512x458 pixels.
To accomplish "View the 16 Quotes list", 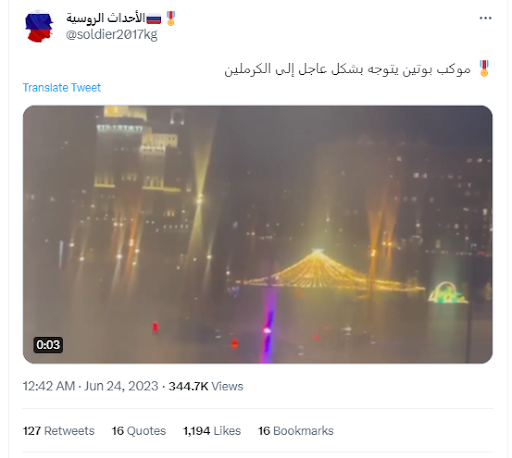I will pyautogui.click(x=139, y=431).
